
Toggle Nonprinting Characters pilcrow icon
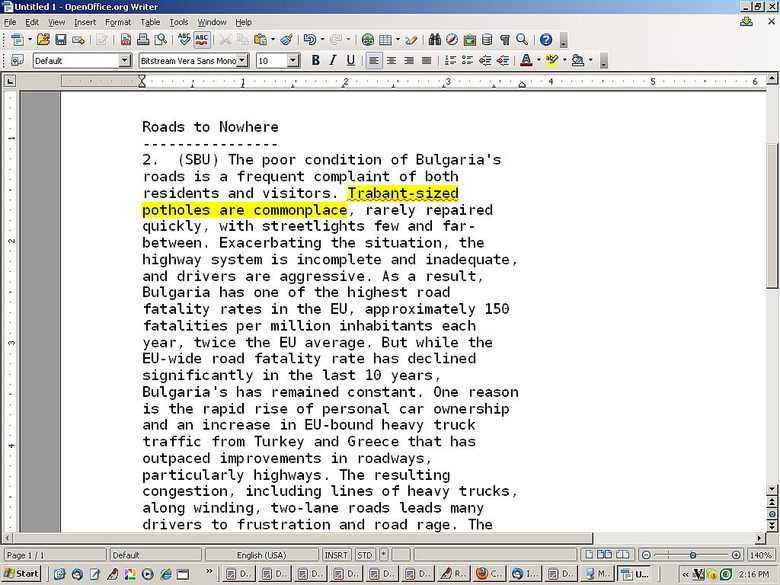(504, 40)
